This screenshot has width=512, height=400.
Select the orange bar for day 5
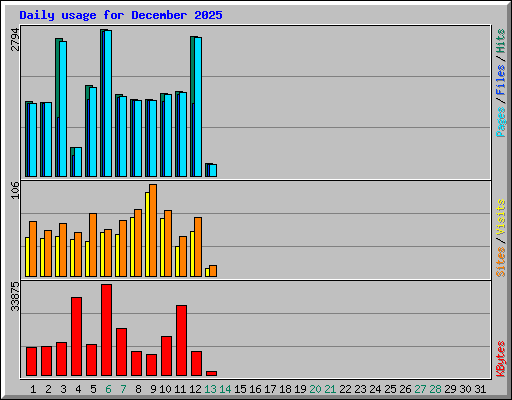(93, 245)
